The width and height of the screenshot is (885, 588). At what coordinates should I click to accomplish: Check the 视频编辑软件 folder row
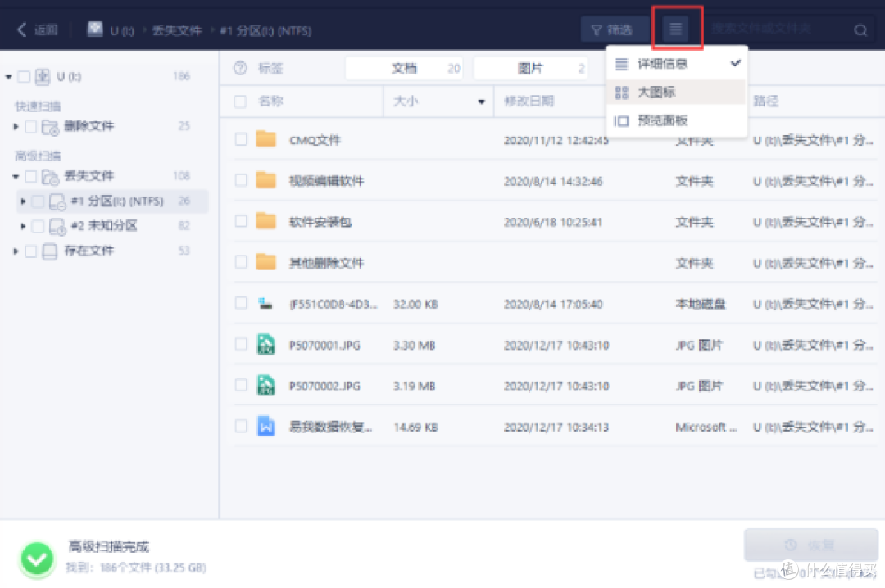241,180
